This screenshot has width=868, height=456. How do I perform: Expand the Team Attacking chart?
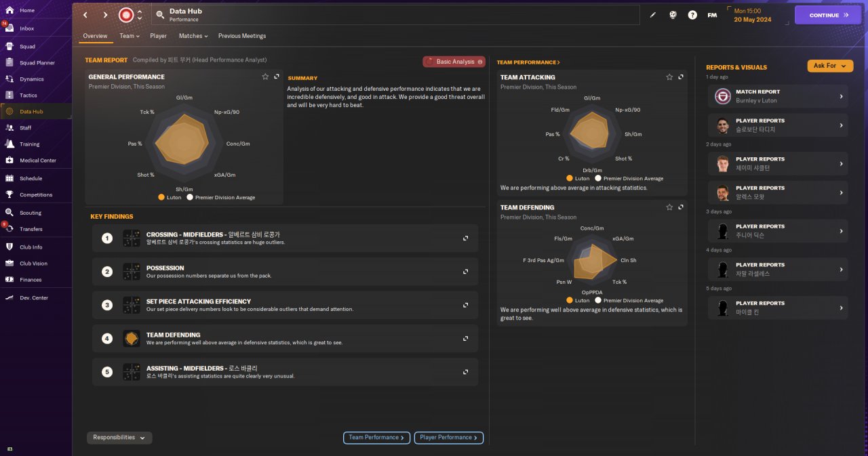tap(681, 77)
